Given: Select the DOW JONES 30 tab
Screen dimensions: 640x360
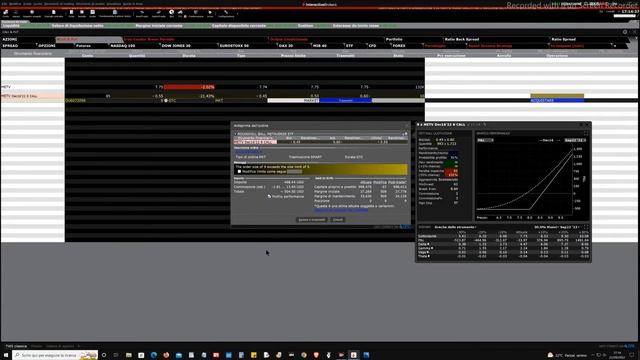Looking at the screenshot, I should (x=176, y=46).
